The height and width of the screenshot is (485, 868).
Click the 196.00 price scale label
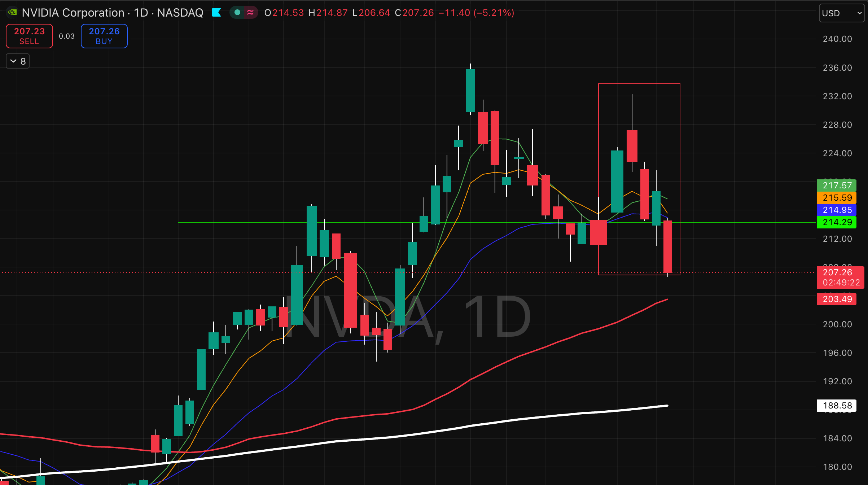(837, 353)
